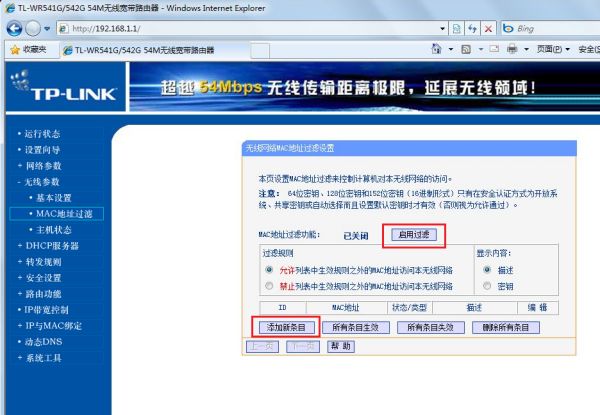Select 描述 display content radio button

click(487, 270)
